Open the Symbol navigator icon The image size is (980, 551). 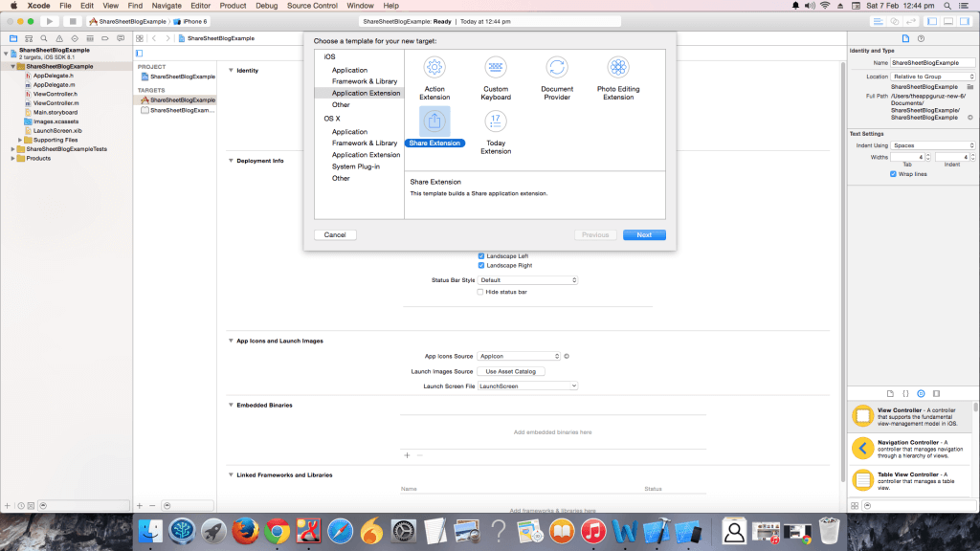[29, 38]
